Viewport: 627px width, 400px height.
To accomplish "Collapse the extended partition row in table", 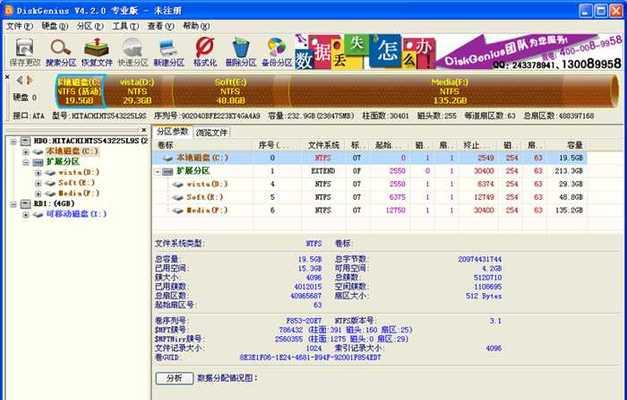I will 158,171.
